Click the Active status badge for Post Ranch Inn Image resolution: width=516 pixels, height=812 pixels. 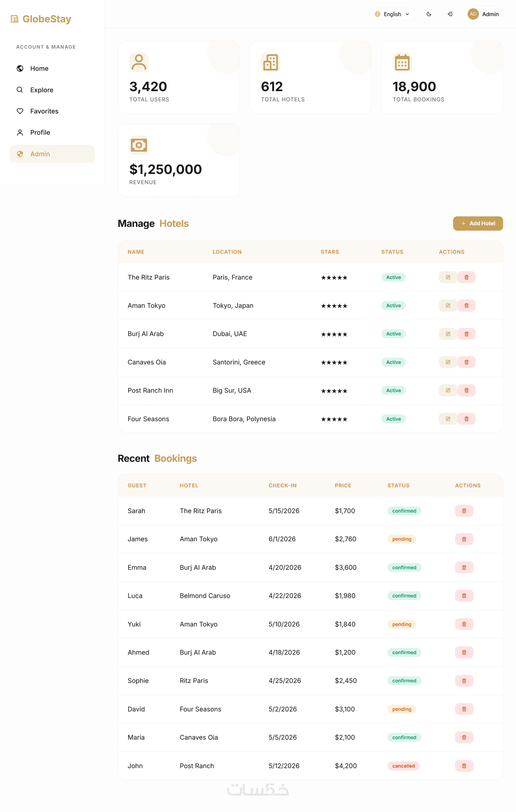(x=393, y=390)
